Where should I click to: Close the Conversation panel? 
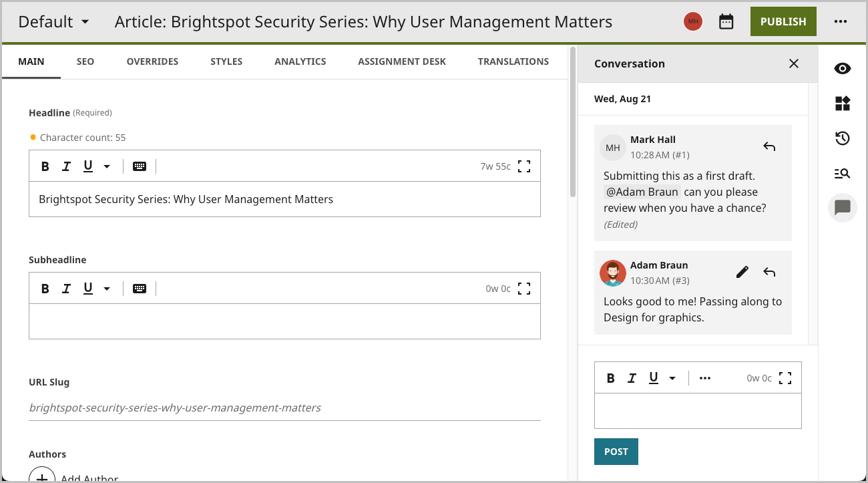tap(794, 63)
